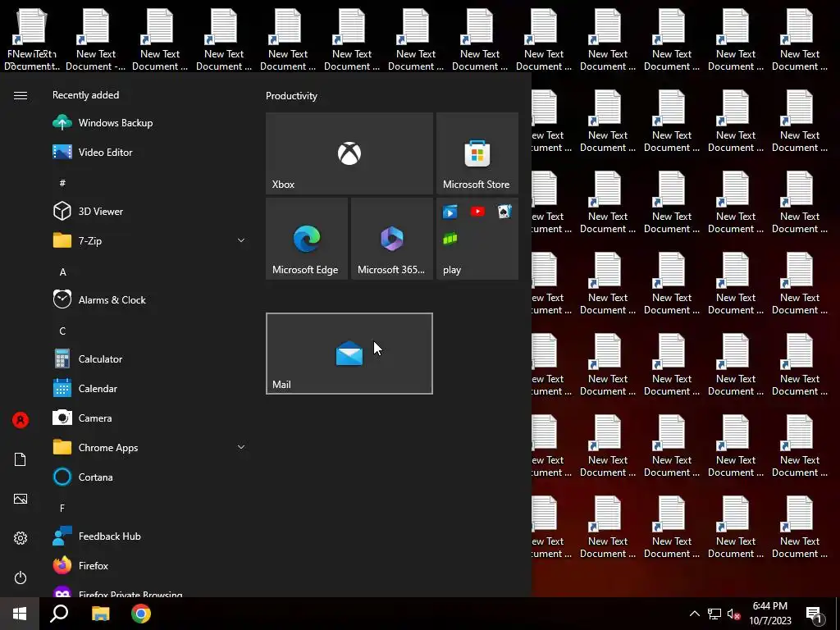
Task: Open Windows Backup from app list
Action: coord(149,123)
